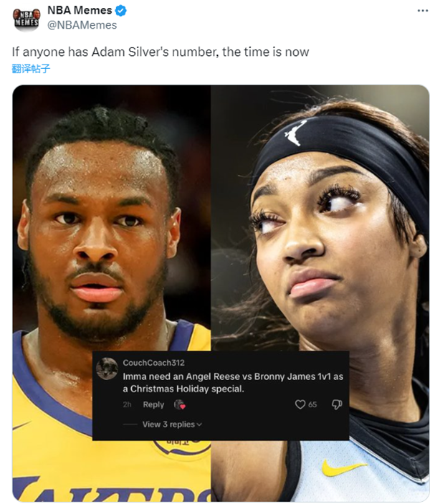Viewport: 430px width, 504px height.
Task: Click the CouchCoach312 username
Action: (x=153, y=363)
